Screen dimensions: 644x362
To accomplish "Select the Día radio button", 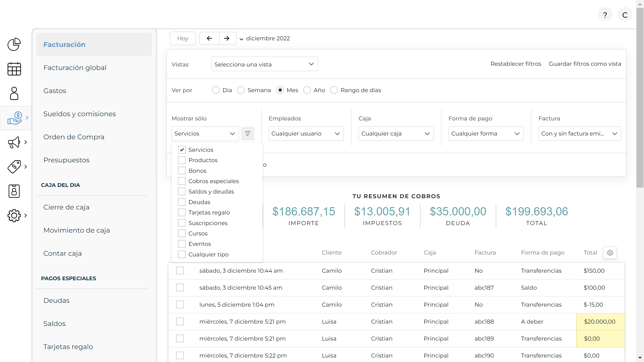I will pyautogui.click(x=216, y=90).
